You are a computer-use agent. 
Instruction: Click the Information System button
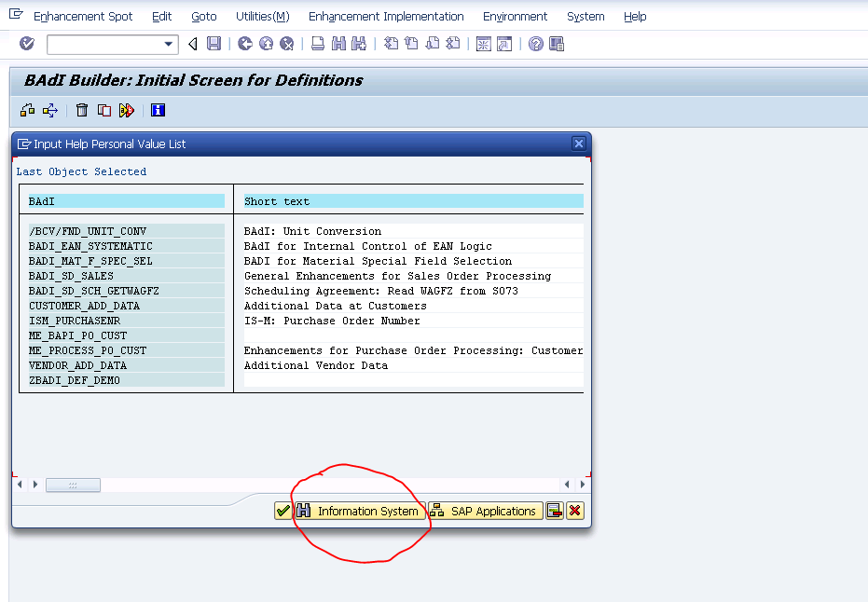tap(361, 511)
